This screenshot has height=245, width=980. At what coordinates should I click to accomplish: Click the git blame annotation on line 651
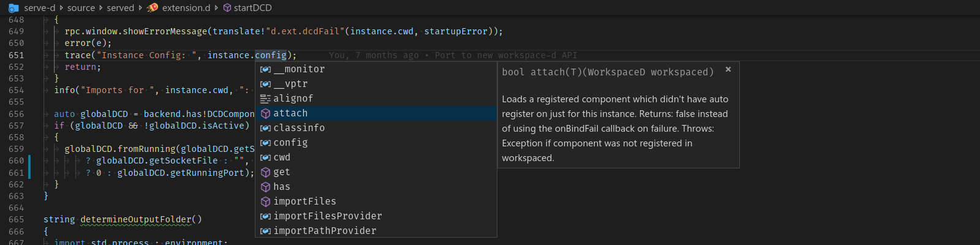click(x=453, y=55)
